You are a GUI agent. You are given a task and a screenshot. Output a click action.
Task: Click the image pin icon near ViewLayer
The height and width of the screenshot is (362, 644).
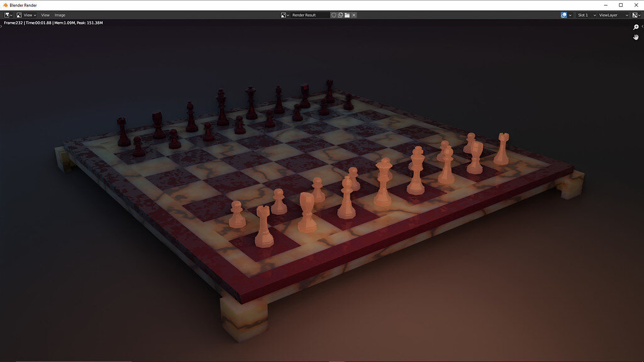(635, 14)
